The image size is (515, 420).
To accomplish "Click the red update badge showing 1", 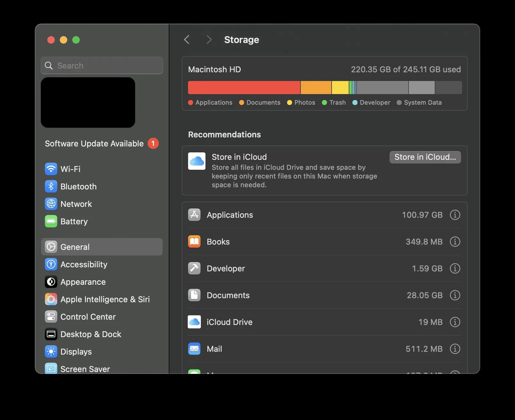I will tap(153, 143).
